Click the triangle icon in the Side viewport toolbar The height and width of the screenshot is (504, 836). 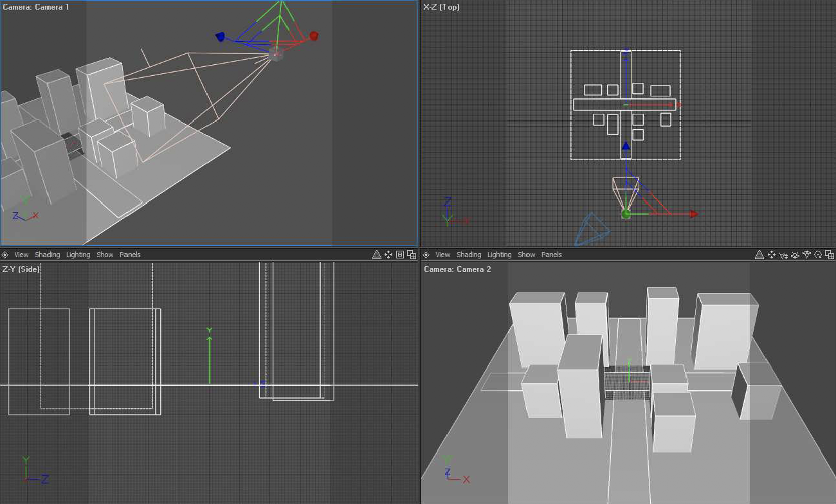tap(377, 255)
